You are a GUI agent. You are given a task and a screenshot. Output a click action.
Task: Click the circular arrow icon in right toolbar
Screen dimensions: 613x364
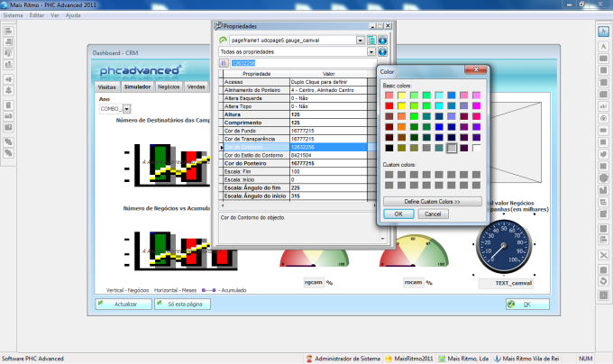pos(603,281)
